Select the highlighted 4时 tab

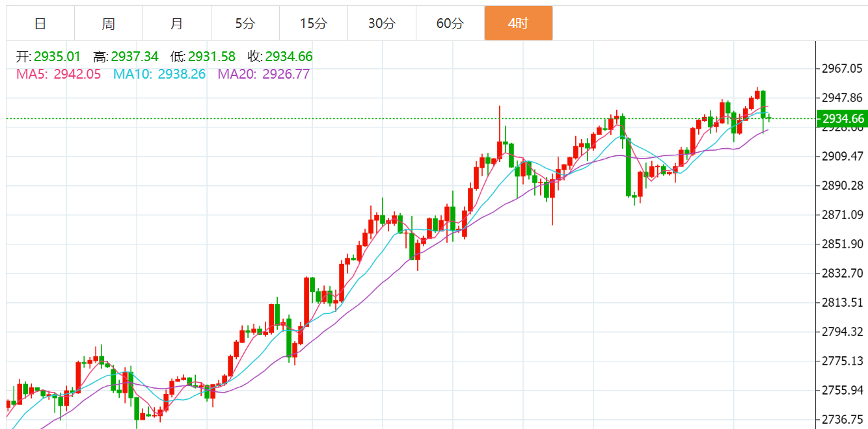pos(519,24)
